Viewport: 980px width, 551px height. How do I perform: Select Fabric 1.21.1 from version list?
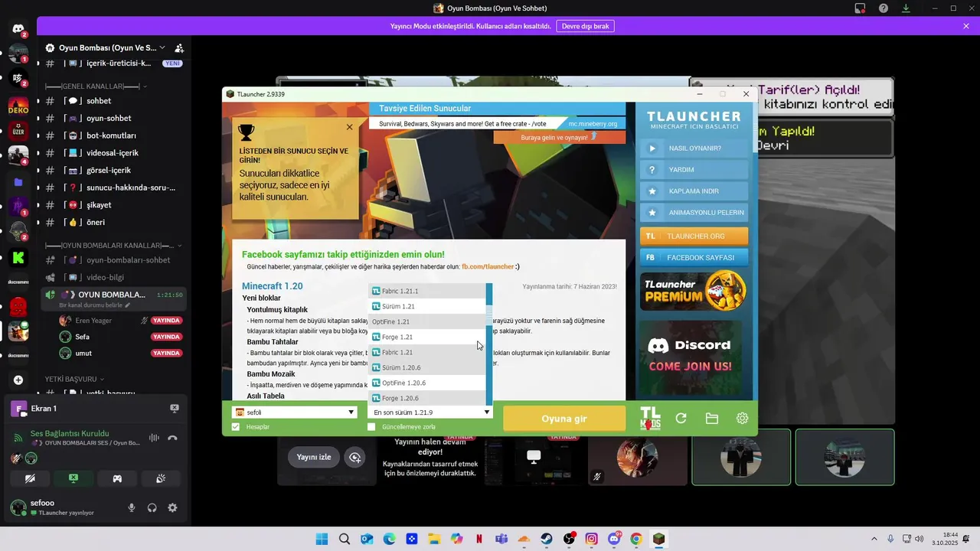(x=427, y=291)
